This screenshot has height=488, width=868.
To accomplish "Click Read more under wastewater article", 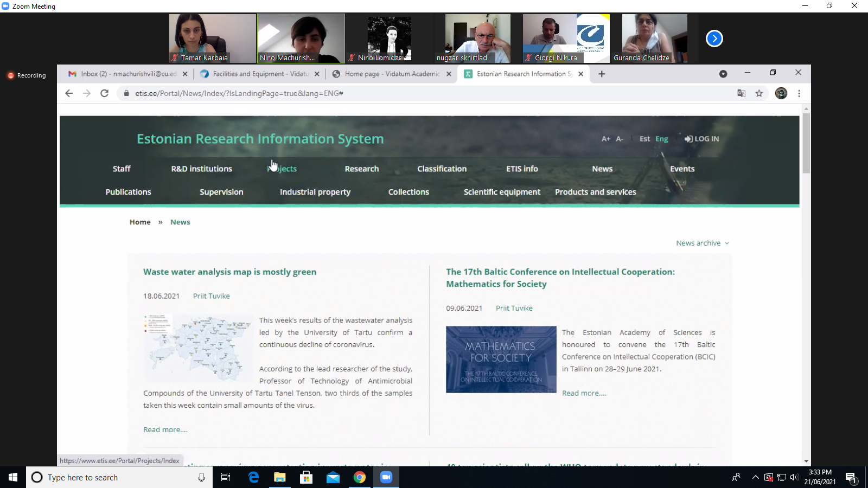I will pyautogui.click(x=165, y=429).
